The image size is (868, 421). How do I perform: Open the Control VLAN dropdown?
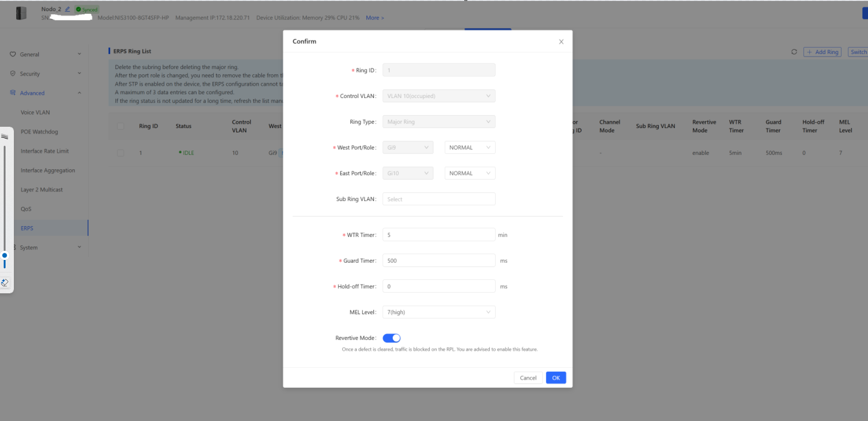(439, 96)
